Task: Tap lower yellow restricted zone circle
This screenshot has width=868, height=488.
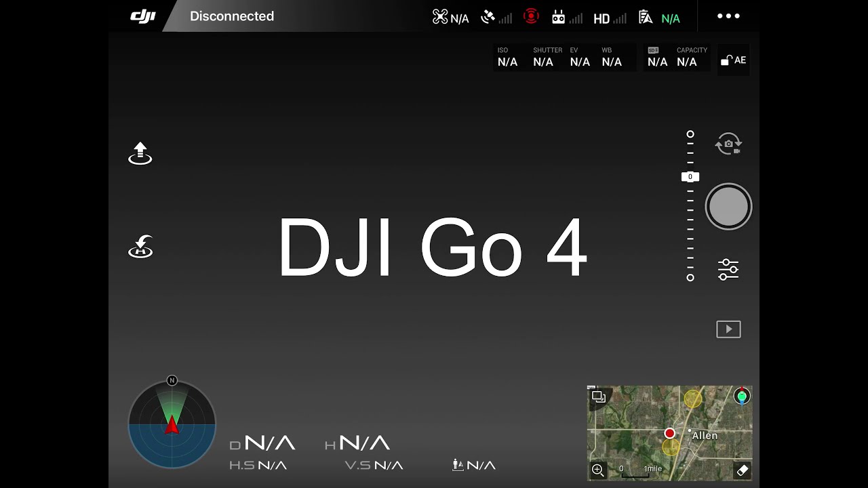Action: pyautogui.click(x=671, y=447)
